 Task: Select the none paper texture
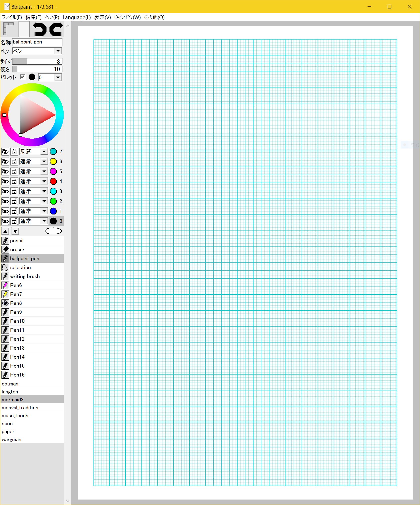(x=32, y=423)
